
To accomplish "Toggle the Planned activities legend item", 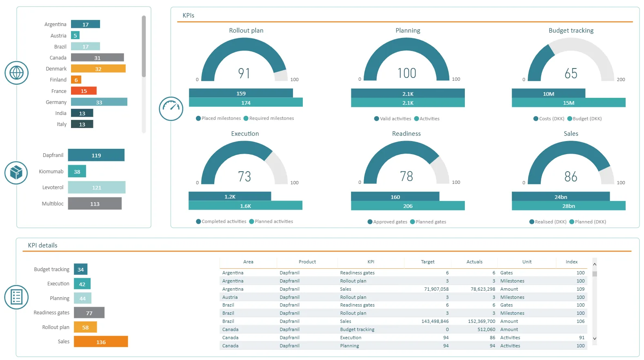I will point(271,221).
